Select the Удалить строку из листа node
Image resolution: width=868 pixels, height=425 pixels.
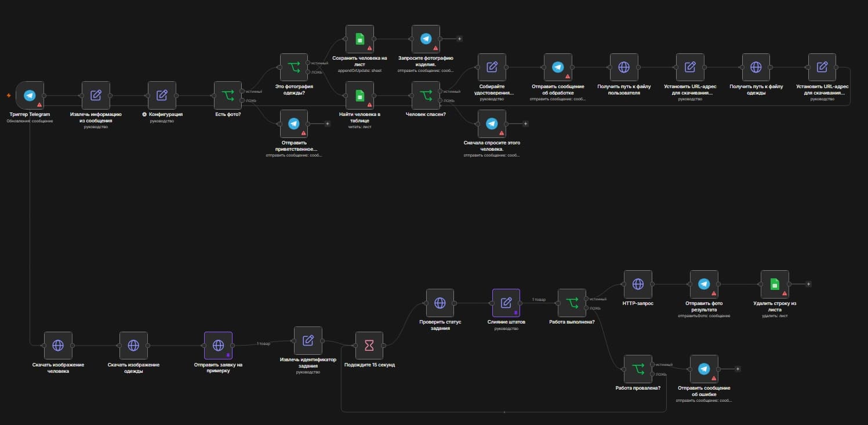click(775, 284)
